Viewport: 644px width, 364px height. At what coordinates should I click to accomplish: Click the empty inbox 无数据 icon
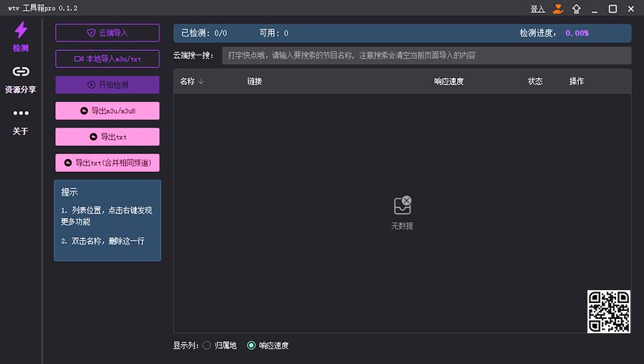coord(402,206)
